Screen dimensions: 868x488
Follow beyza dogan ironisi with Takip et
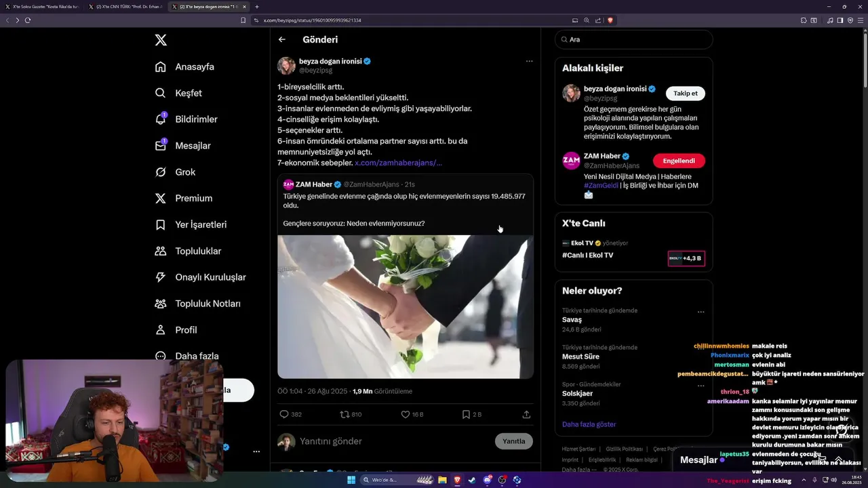click(685, 94)
